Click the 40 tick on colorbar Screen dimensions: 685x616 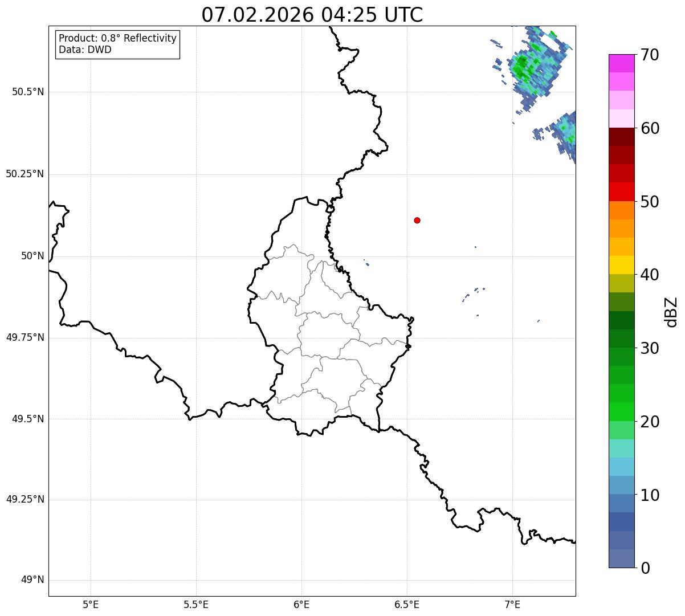pyautogui.click(x=649, y=275)
